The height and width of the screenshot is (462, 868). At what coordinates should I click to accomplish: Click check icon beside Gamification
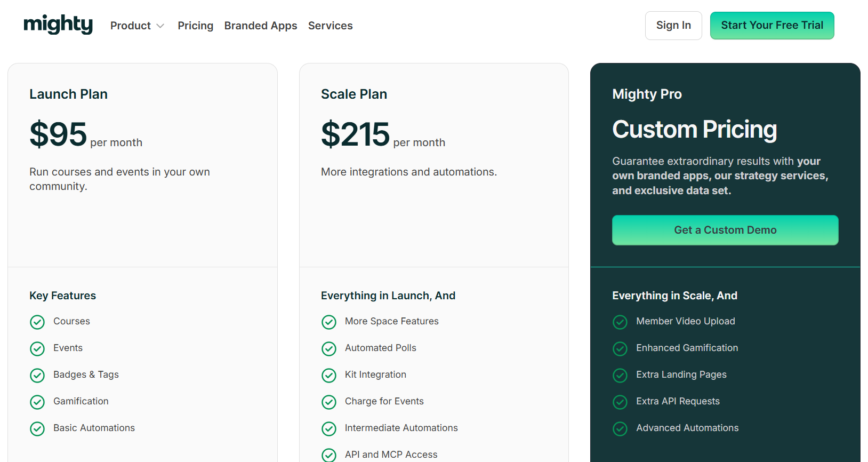point(37,402)
